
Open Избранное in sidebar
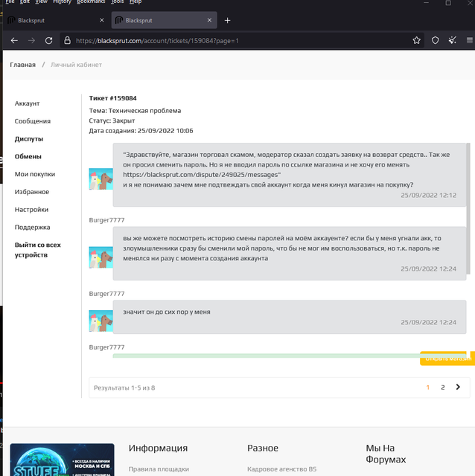pyautogui.click(x=32, y=192)
